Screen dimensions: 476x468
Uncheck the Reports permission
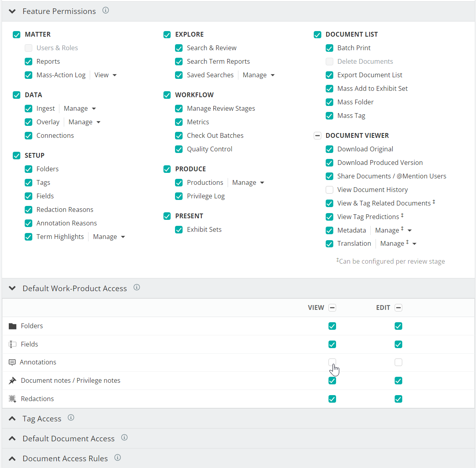coord(28,62)
